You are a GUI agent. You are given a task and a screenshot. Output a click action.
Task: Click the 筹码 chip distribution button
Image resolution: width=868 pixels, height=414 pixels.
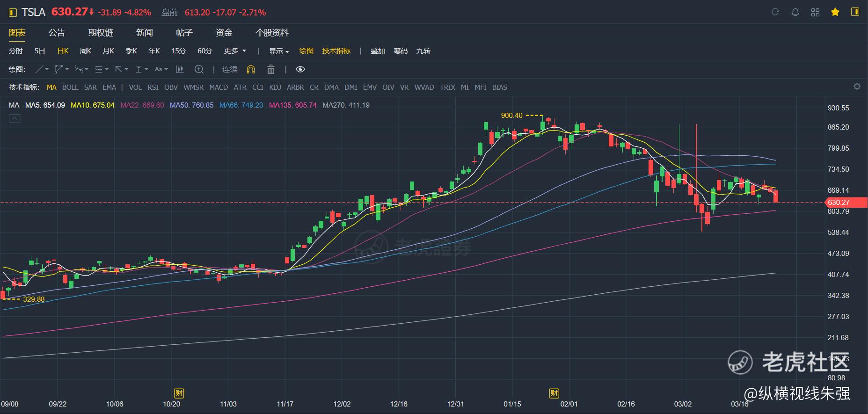point(401,51)
